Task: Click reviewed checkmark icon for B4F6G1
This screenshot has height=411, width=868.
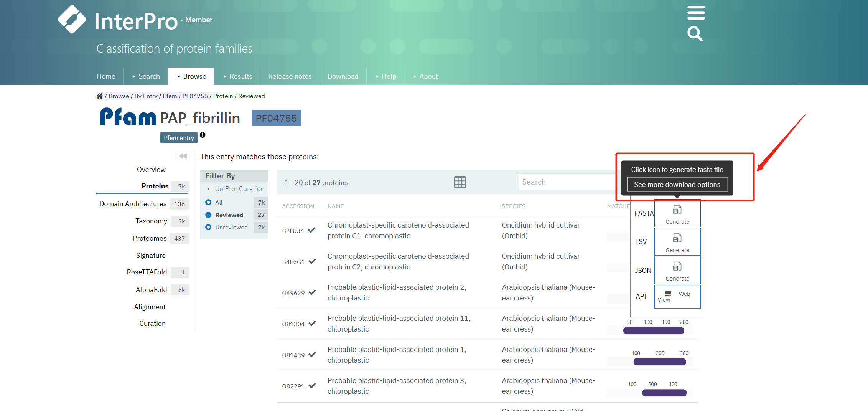Action: tap(312, 261)
